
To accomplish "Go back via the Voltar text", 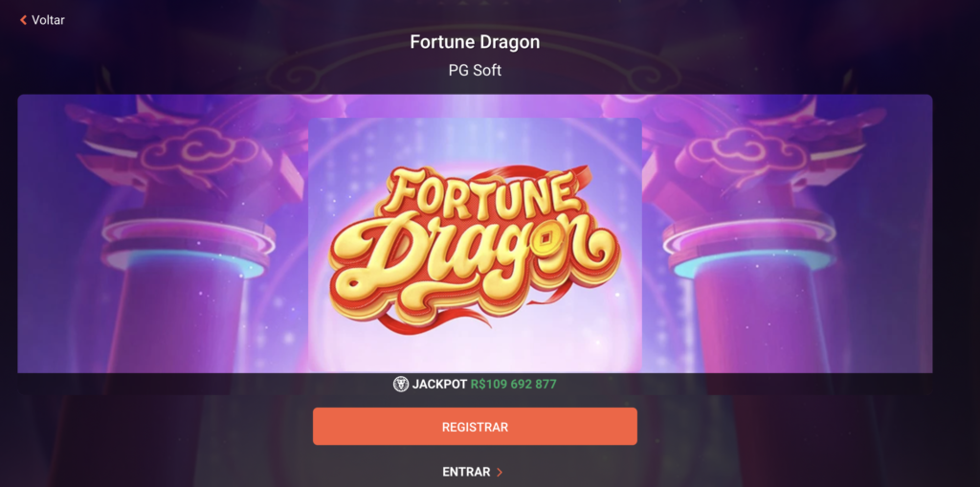I will tap(48, 20).
